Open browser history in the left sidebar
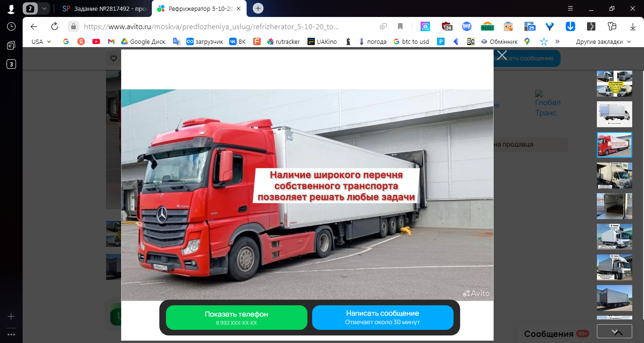 click(11, 26)
